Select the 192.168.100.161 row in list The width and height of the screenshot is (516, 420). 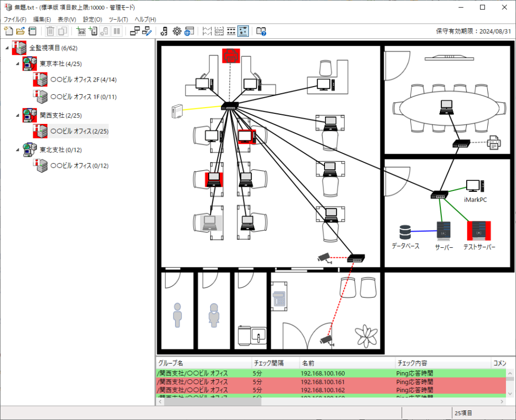[322, 382]
